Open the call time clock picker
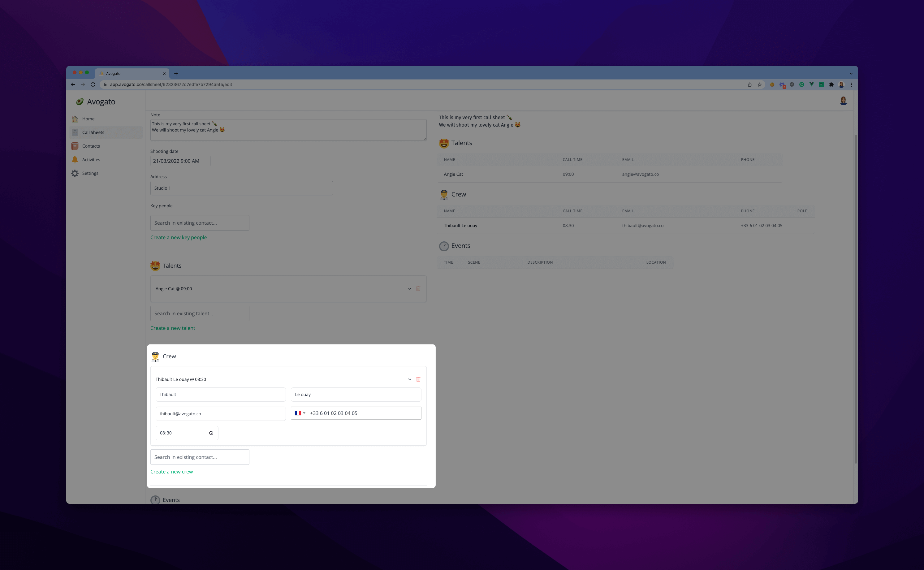 tap(211, 433)
